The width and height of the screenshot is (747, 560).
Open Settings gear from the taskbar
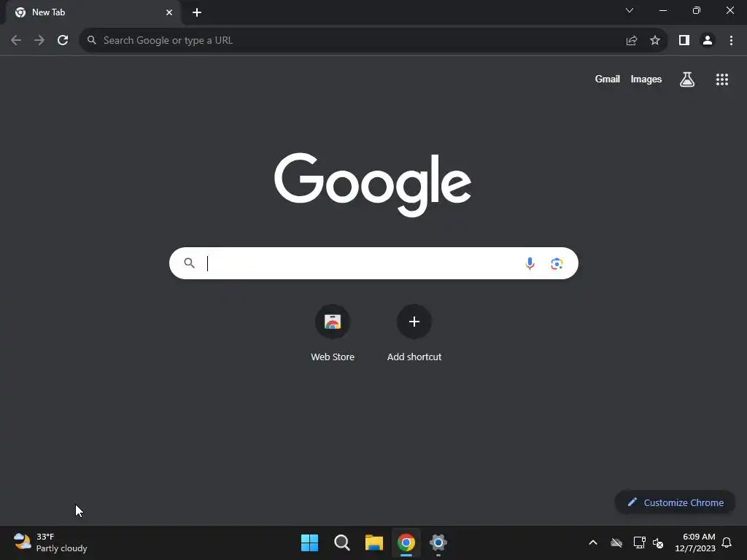438,542
